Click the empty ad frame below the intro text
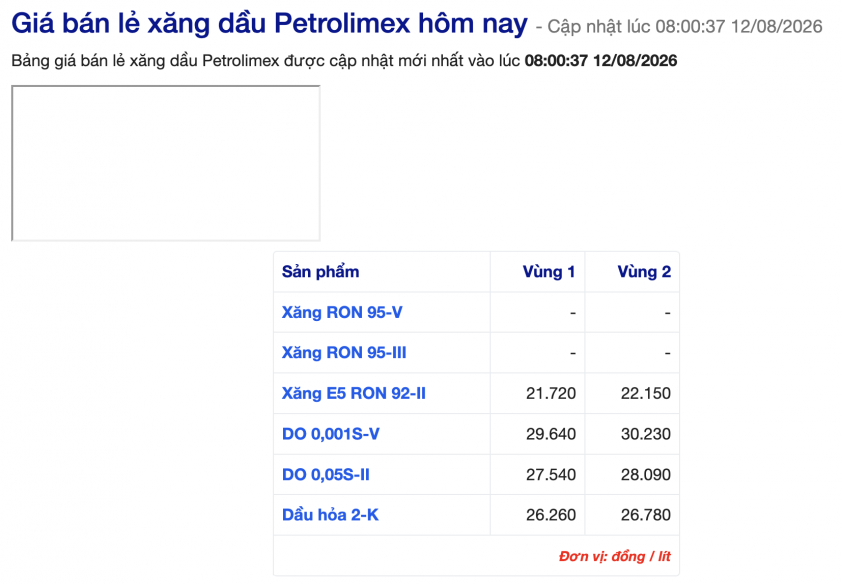The width and height of the screenshot is (842, 584). coord(166,163)
